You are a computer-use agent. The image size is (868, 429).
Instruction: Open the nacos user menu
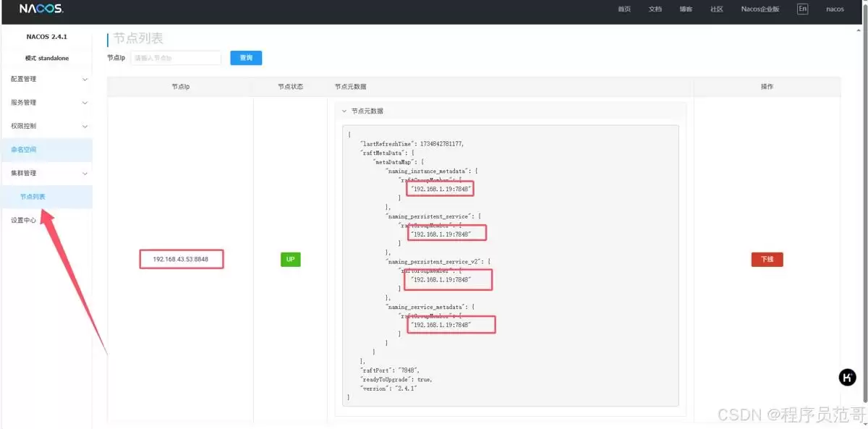coord(835,9)
